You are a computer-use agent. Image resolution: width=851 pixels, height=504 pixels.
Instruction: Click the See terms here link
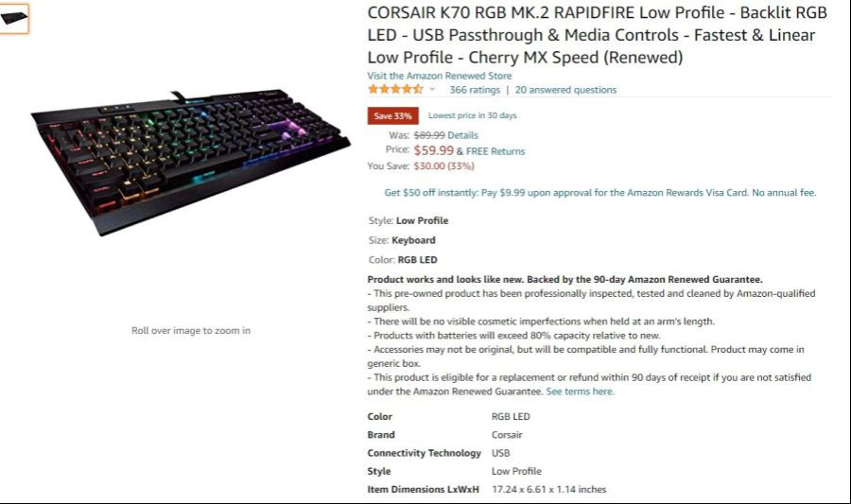pos(580,391)
